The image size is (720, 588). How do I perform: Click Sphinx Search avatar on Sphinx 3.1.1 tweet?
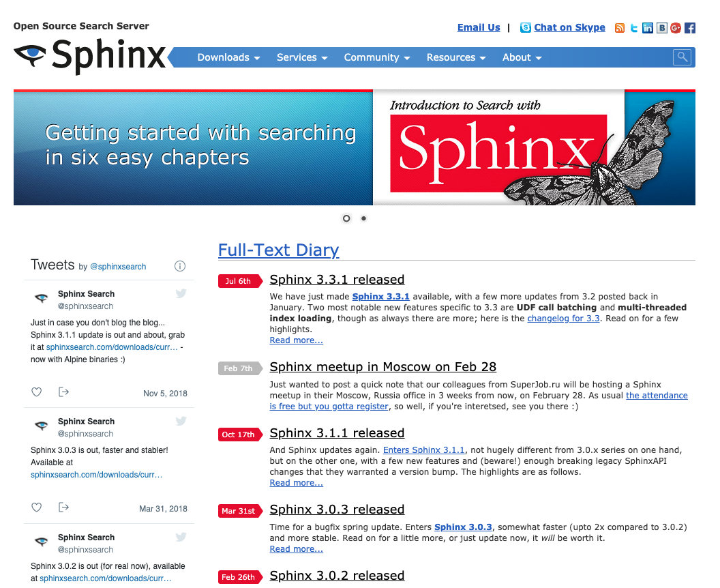42,298
